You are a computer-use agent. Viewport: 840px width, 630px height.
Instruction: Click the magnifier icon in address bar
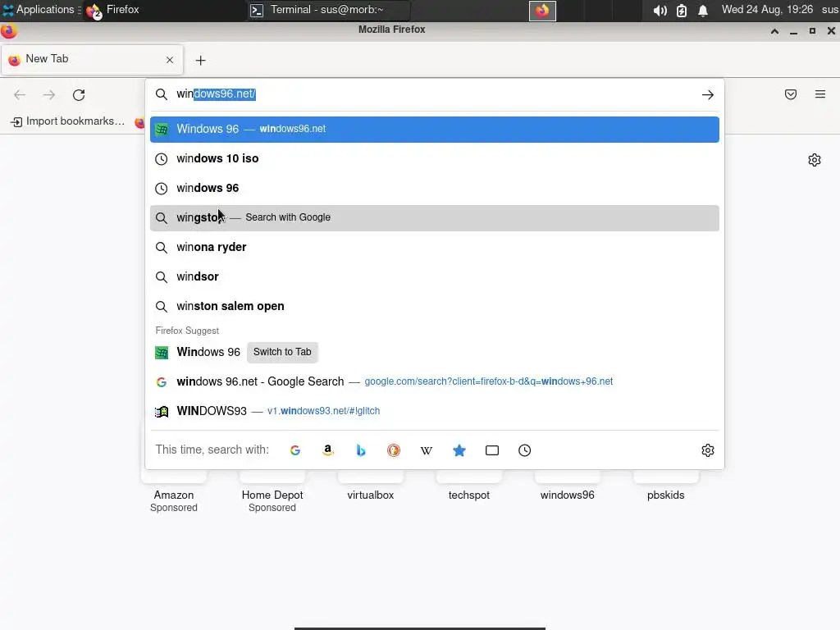click(x=162, y=95)
